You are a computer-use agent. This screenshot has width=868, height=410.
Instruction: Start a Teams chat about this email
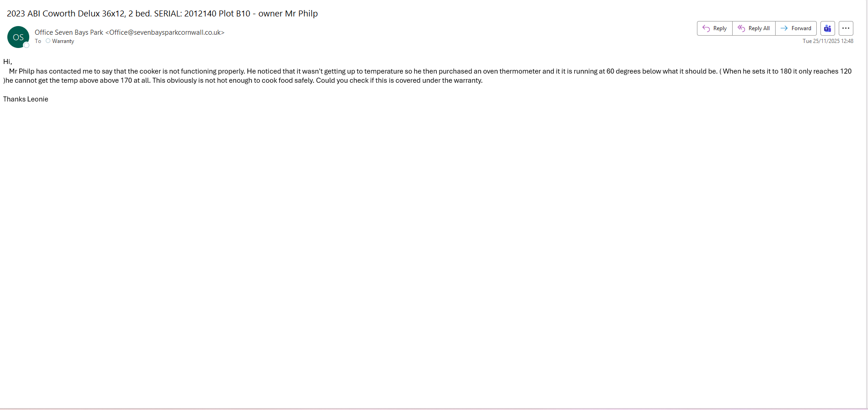coord(827,28)
